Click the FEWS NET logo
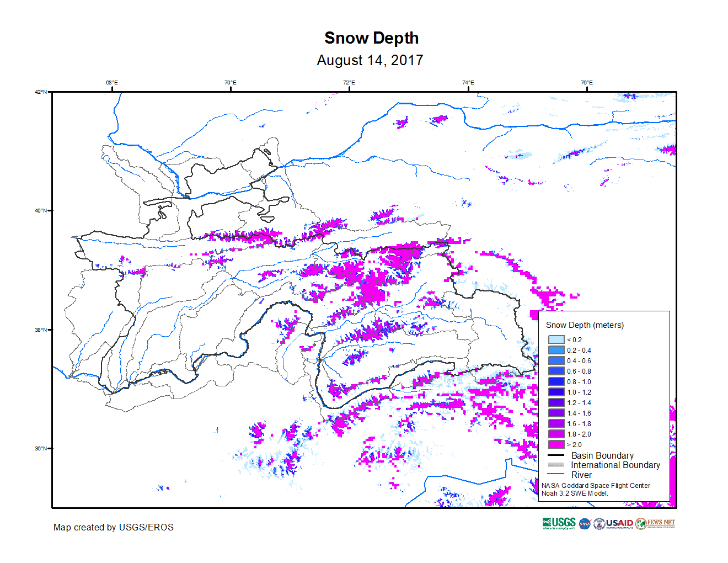Screen dimensions: 728x563 point(655,523)
